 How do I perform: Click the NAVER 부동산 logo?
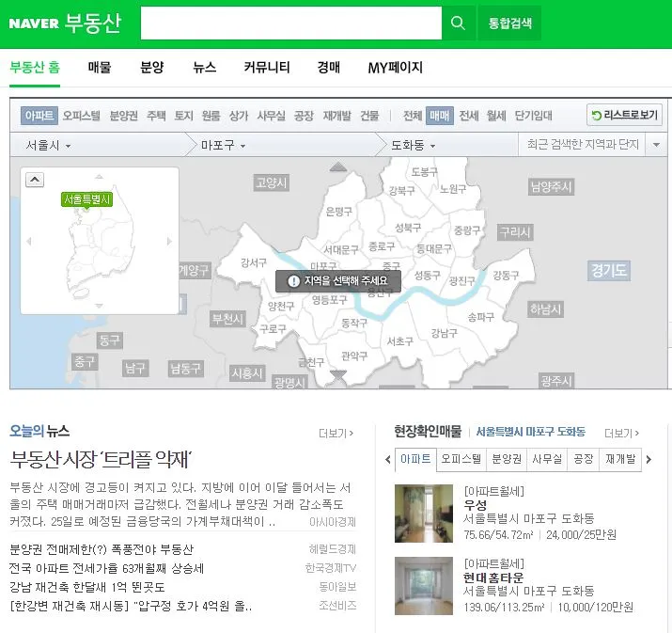point(66,24)
